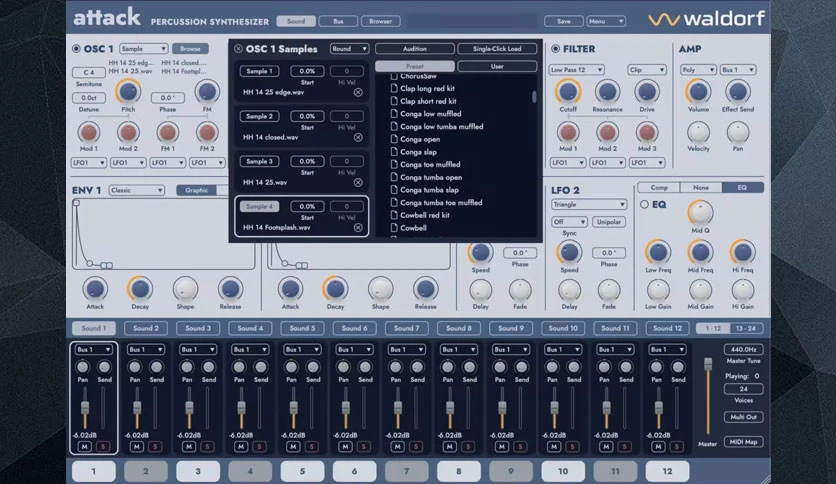This screenshot has width=836, height=484.
Task: Switch to the Browser tab
Action: pos(381,21)
